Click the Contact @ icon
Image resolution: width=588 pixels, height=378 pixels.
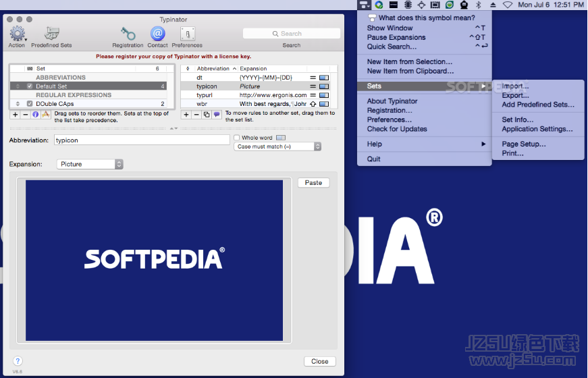coord(157,33)
